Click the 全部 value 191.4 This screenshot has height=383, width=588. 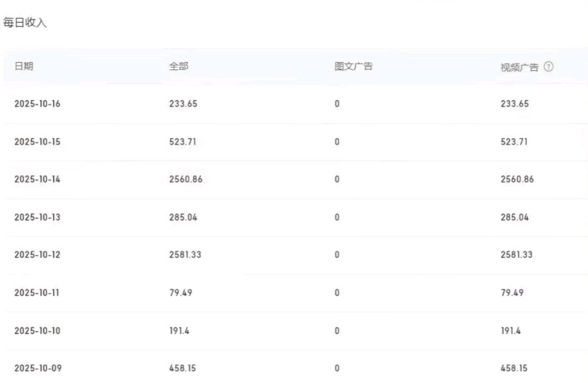179,330
